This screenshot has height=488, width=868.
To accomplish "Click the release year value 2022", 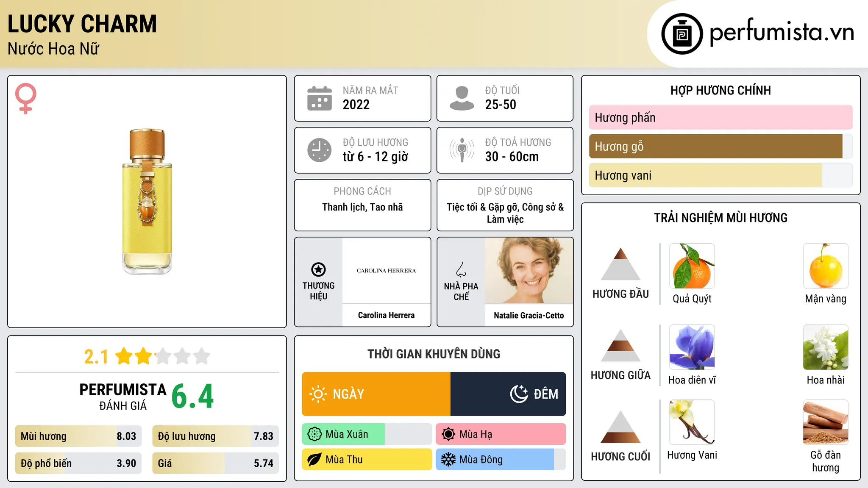I will coord(356,105).
